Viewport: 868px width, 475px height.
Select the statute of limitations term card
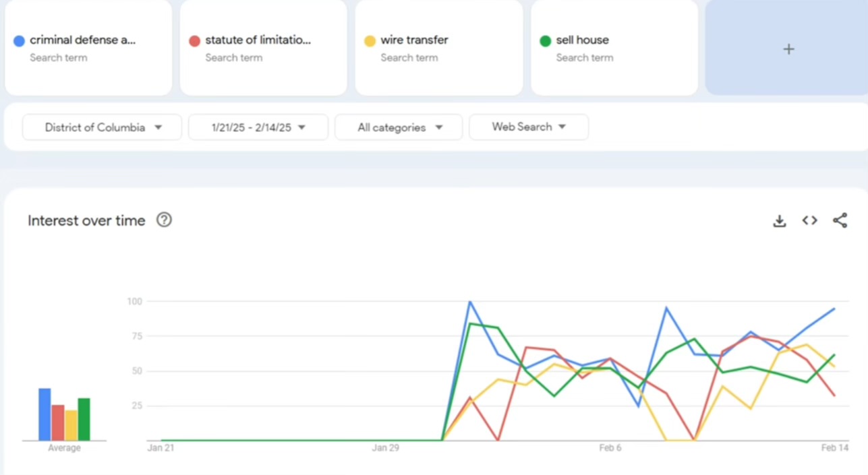tap(258, 40)
